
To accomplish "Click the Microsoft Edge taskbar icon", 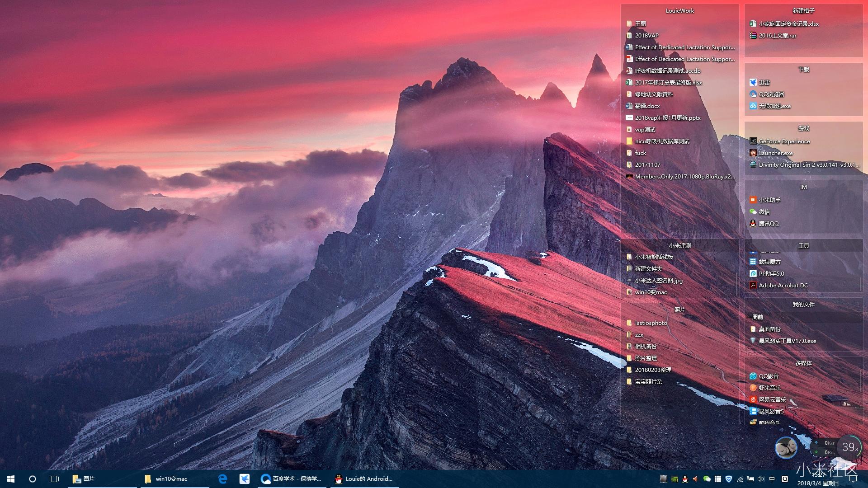I will pos(222,479).
